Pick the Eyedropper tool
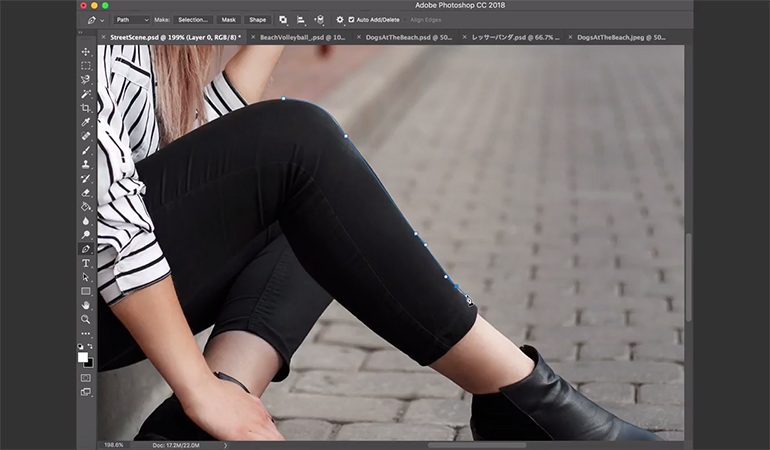This screenshot has height=450, width=770. coord(86,122)
